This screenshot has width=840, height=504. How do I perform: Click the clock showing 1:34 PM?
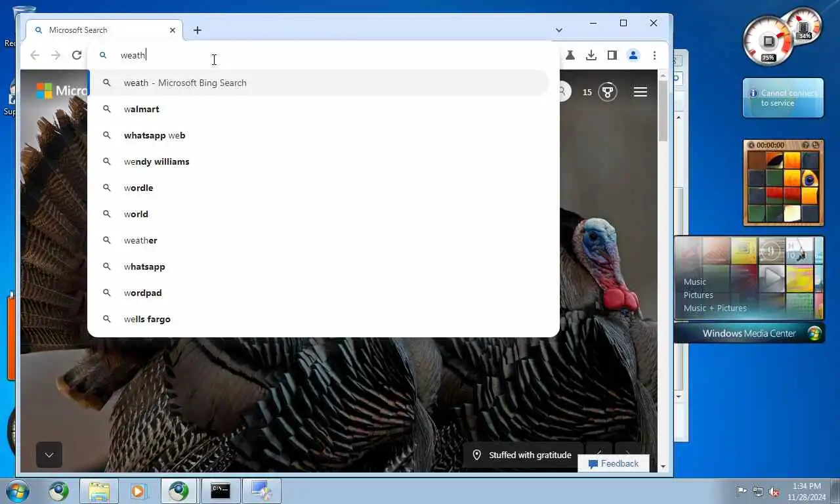806,491
